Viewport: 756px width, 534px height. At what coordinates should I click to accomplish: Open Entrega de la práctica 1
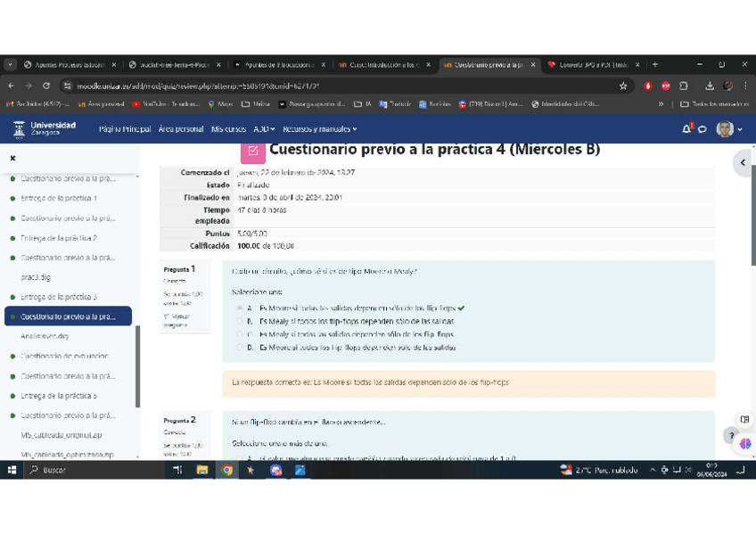(x=58, y=198)
